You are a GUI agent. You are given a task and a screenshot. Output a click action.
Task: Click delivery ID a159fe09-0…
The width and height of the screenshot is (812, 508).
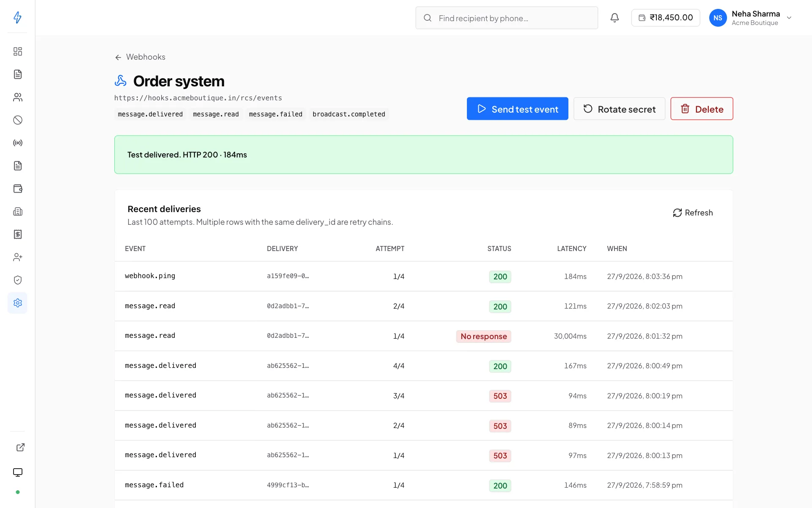tap(288, 276)
